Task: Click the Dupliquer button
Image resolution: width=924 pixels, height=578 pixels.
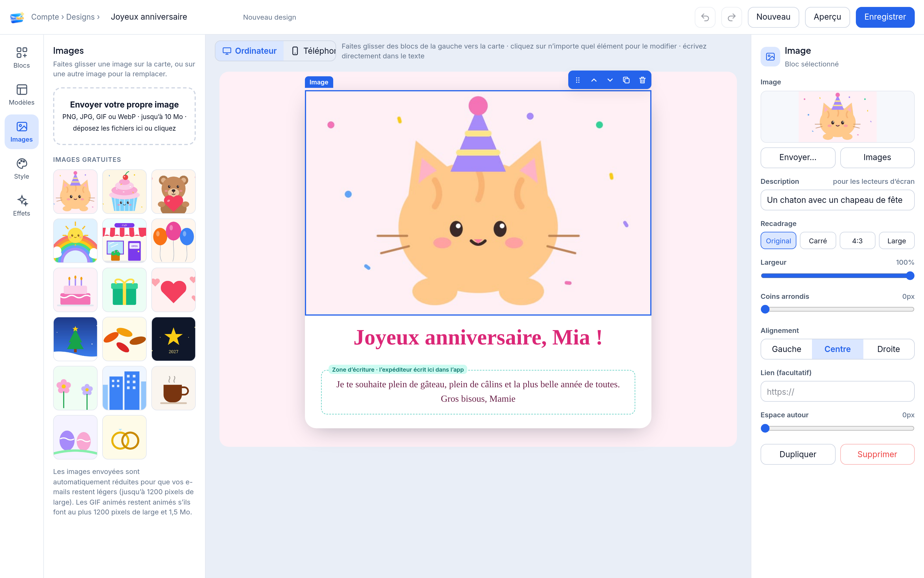Action: tap(798, 454)
